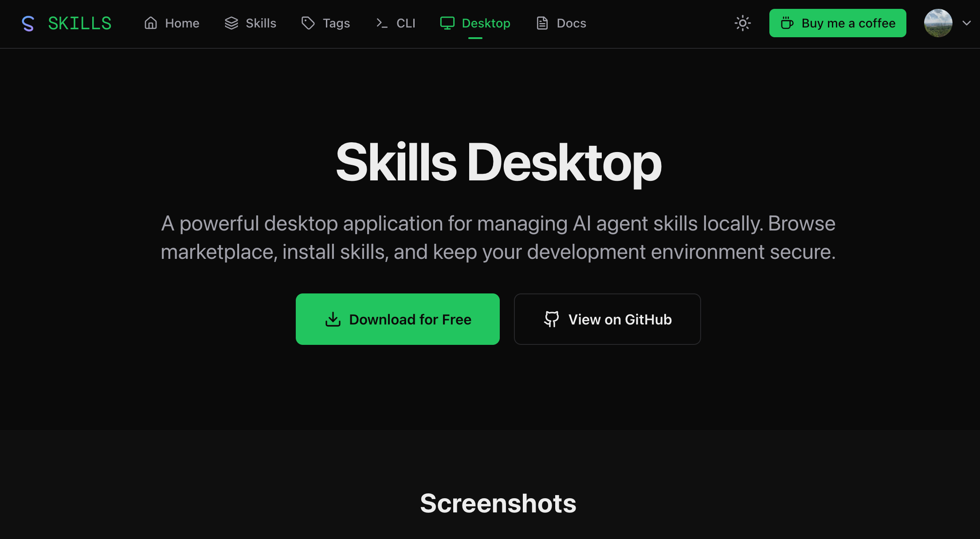Screen dimensions: 980x539
Task: Click the download arrow icon on the green button
Action: [x=333, y=319]
